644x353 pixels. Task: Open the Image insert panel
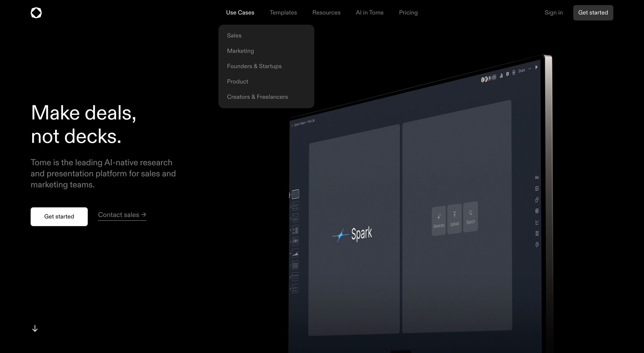pos(537,189)
